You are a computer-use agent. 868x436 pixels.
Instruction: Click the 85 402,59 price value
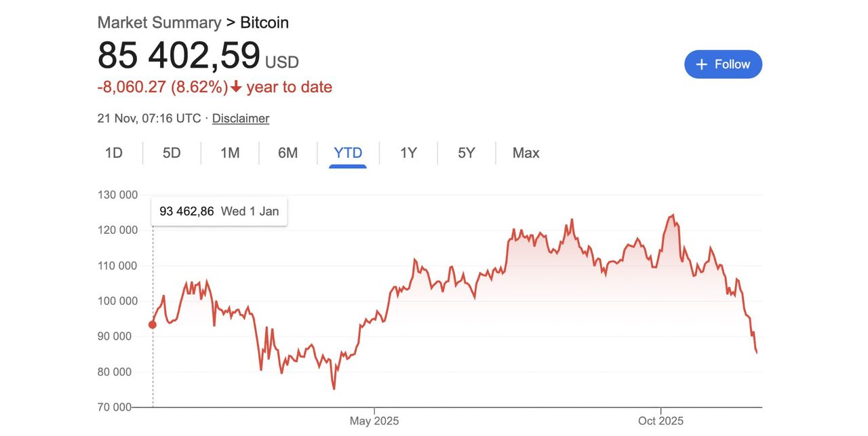(179, 56)
